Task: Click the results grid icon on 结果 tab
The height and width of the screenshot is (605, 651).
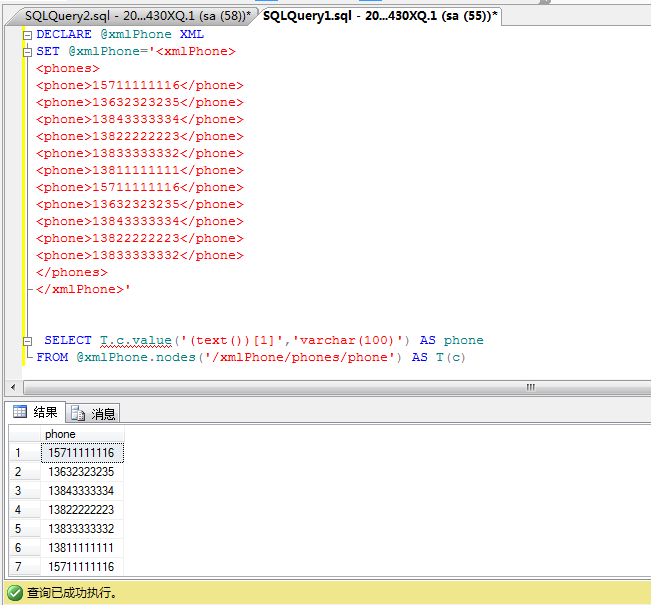Action: [x=20, y=412]
